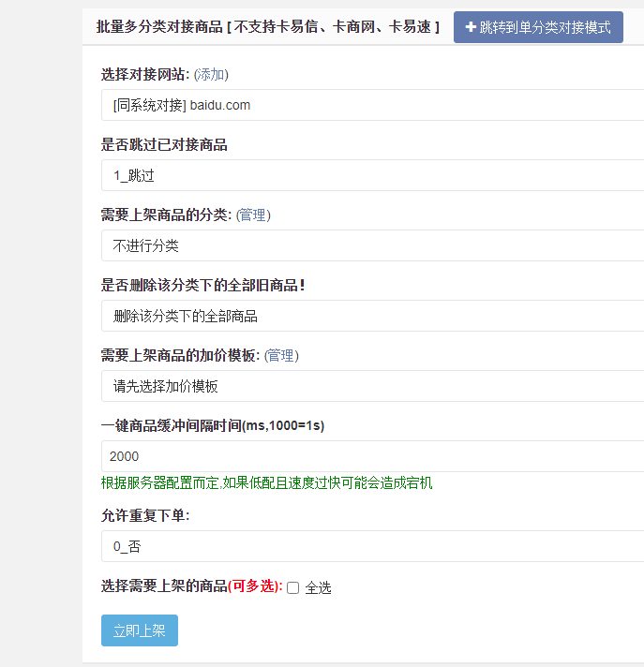The height and width of the screenshot is (667, 644).
Task: Open the 管理 link next to 需要上架商品的分类
Action: click(252, 215)
